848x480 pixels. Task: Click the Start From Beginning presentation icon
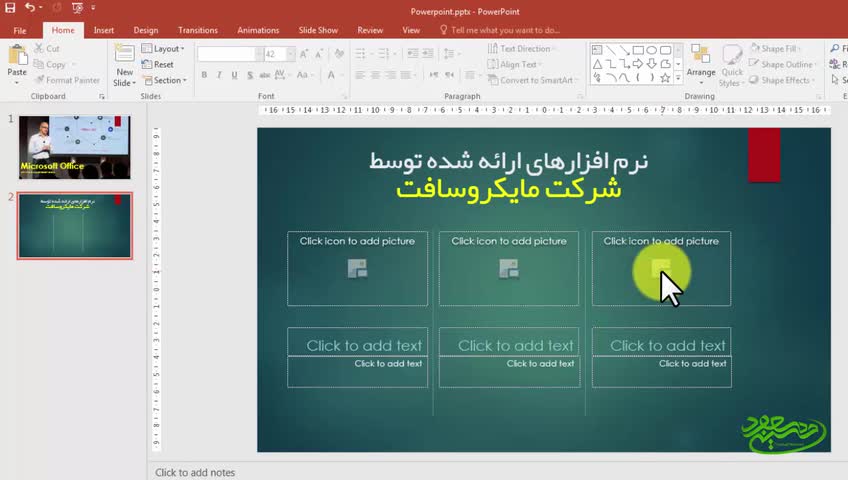(x=77, y=8)
